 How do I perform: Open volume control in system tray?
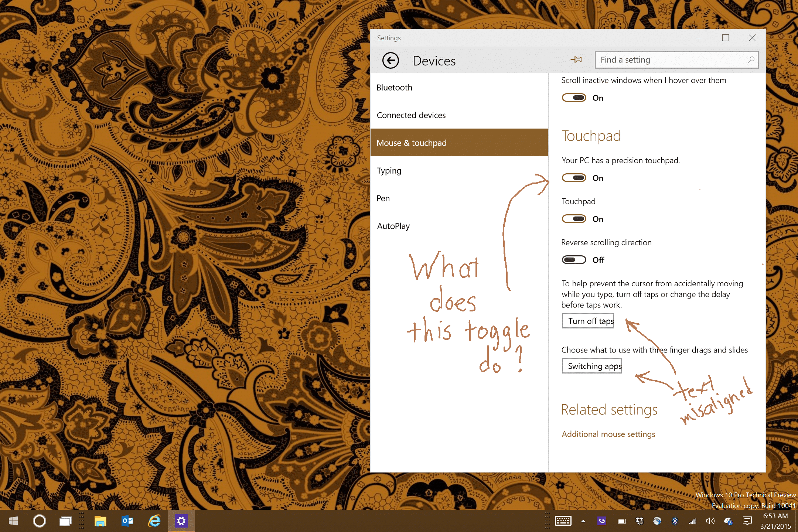pyautogui.click(x=710, y=521)
